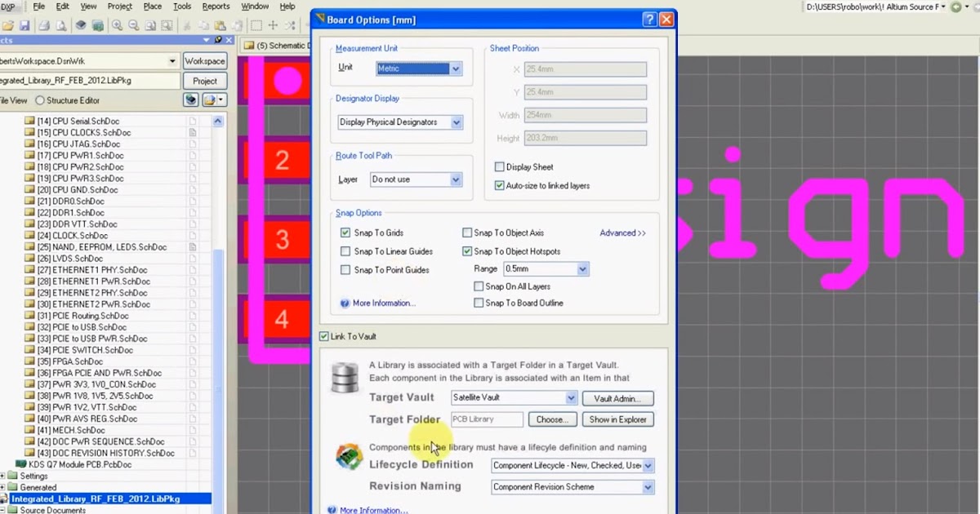Click the Target Folder input field

[x=487, y=419]
